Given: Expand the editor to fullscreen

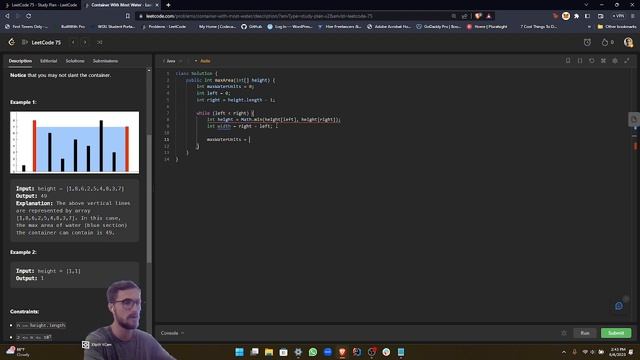Looking at the screenshot, I should click(x=627, y=60).
